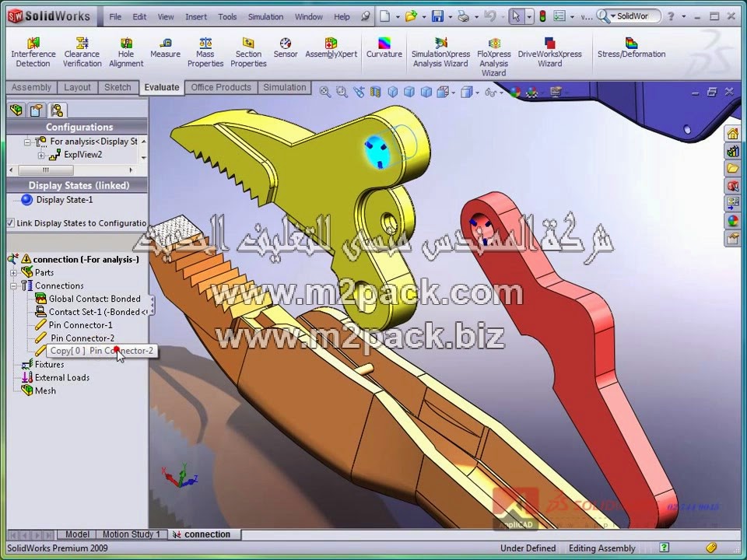Go to Previous View
747x560 pixels.
[359, 92]
